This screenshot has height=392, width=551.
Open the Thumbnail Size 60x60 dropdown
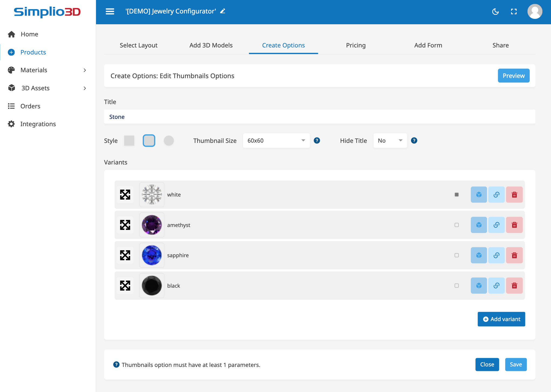point(276,140)
